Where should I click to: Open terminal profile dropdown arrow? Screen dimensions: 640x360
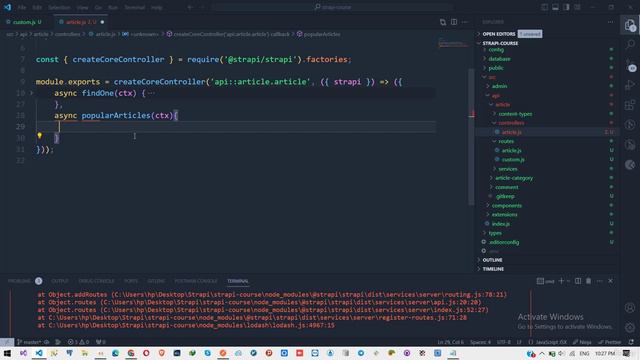(x=568, y=281)
